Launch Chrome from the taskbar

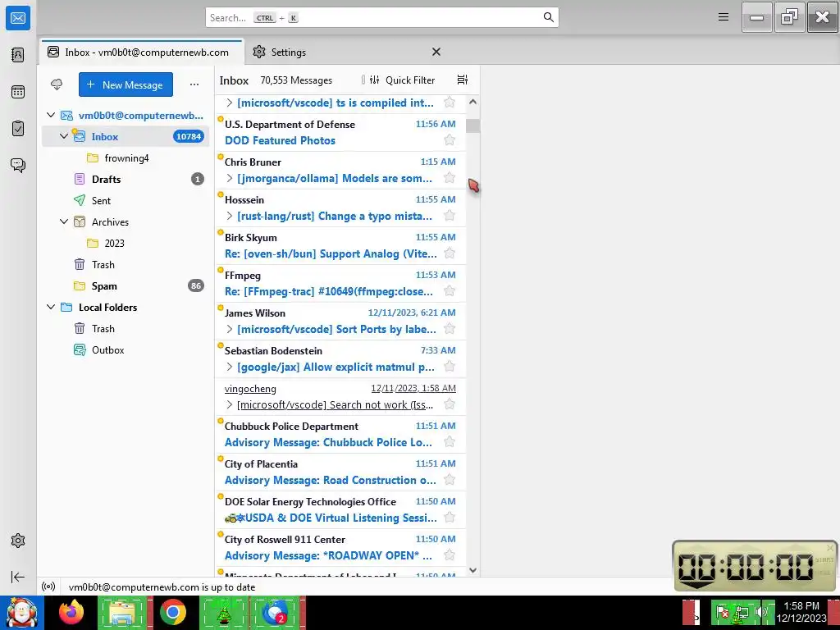(172, 612)
